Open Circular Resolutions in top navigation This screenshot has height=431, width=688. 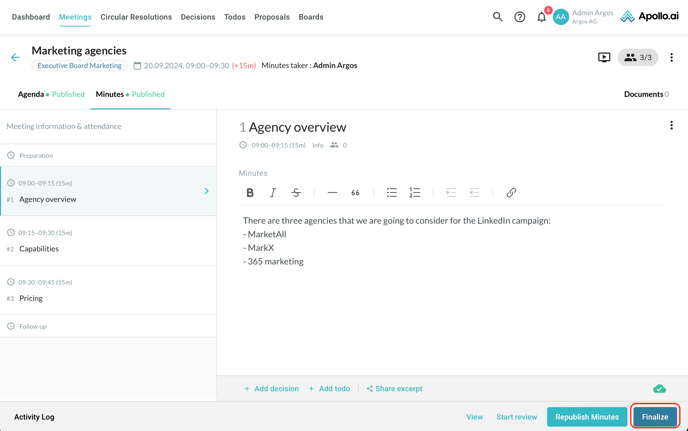click(136, 17)
